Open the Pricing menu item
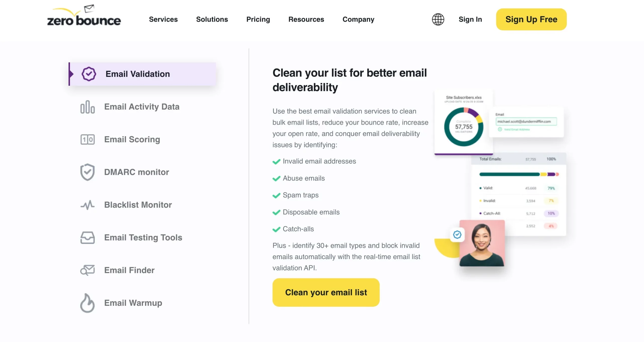 pyautogui.click(x=258, y=19)
